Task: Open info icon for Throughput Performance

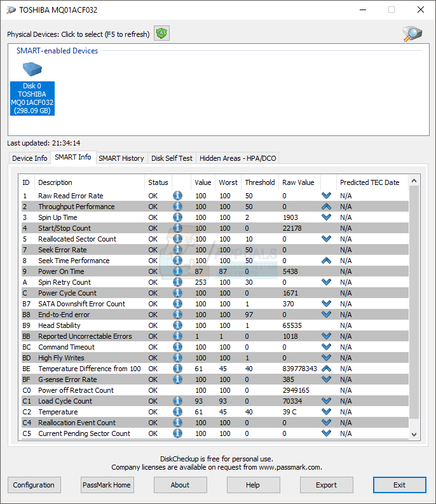Action: coord(177,207)
